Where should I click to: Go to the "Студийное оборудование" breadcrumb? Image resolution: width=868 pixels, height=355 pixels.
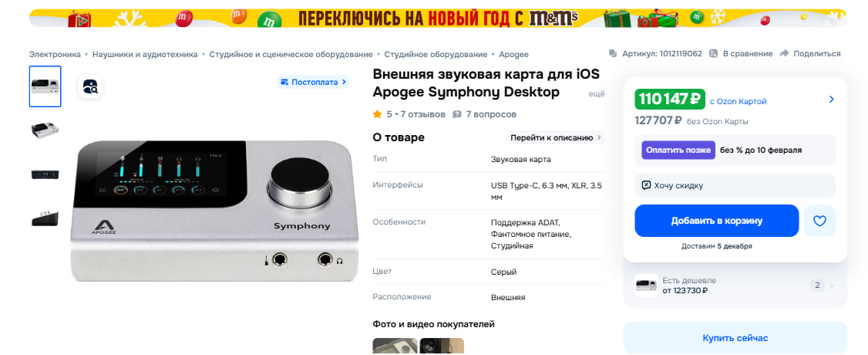pos(436,54)
